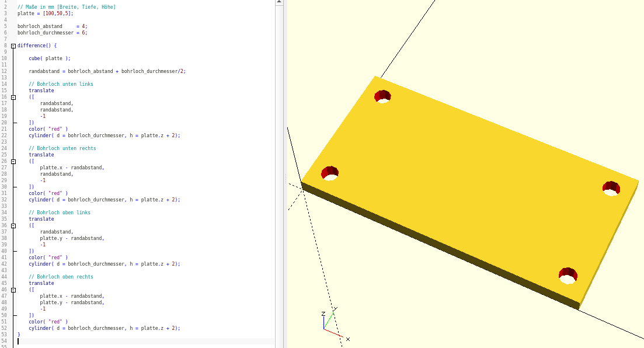Click the bohrloch_abstand variable definition line

click(x=52, y=26)
